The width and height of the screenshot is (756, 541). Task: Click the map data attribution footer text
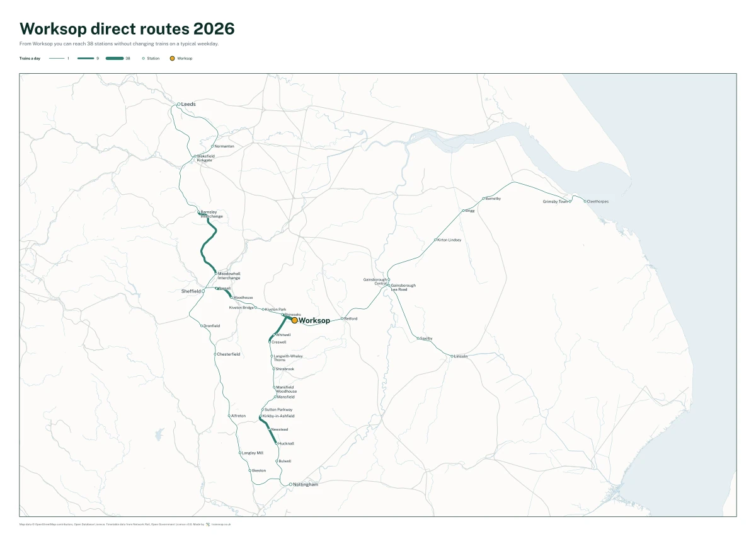point(112,524)
